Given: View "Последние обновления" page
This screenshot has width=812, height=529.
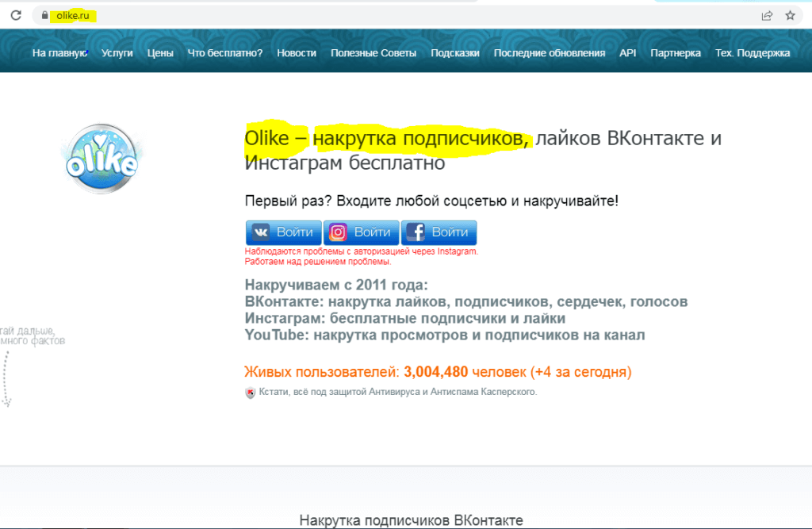Looking at the screenshot, I should pos(550,53).
